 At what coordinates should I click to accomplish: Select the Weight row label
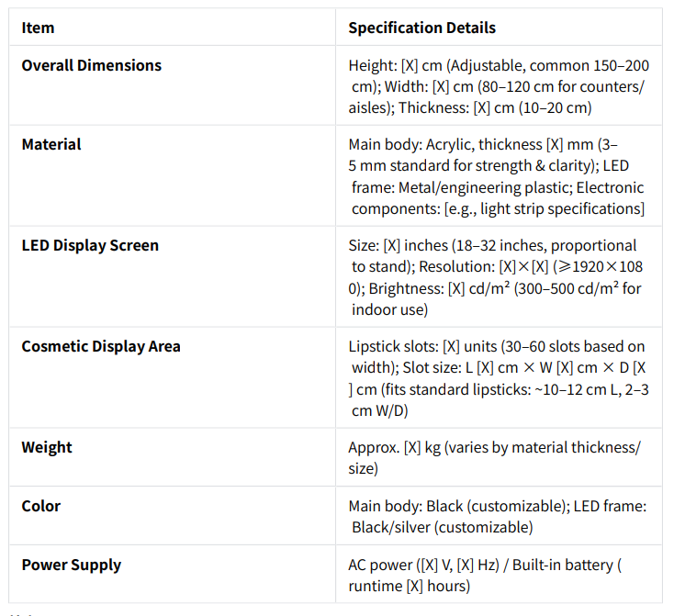[47, 447]
